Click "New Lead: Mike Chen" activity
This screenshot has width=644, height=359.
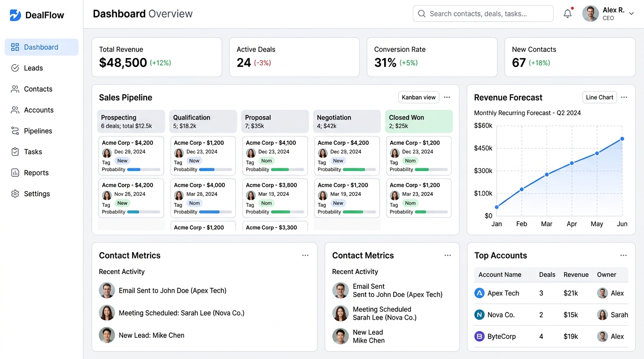coord(142,335)
